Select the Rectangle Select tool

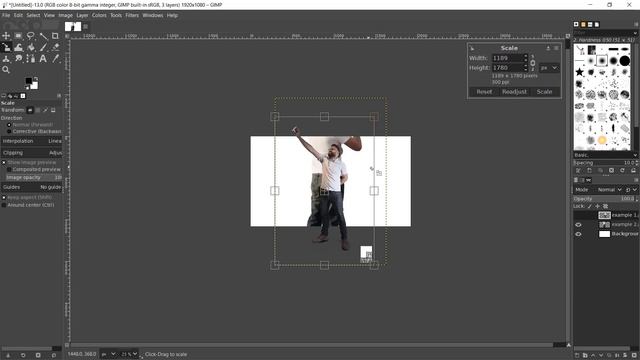(18, 36)
